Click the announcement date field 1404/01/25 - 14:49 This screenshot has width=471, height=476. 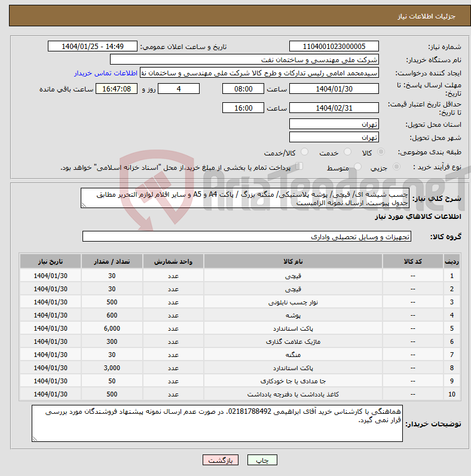point(93,47)
